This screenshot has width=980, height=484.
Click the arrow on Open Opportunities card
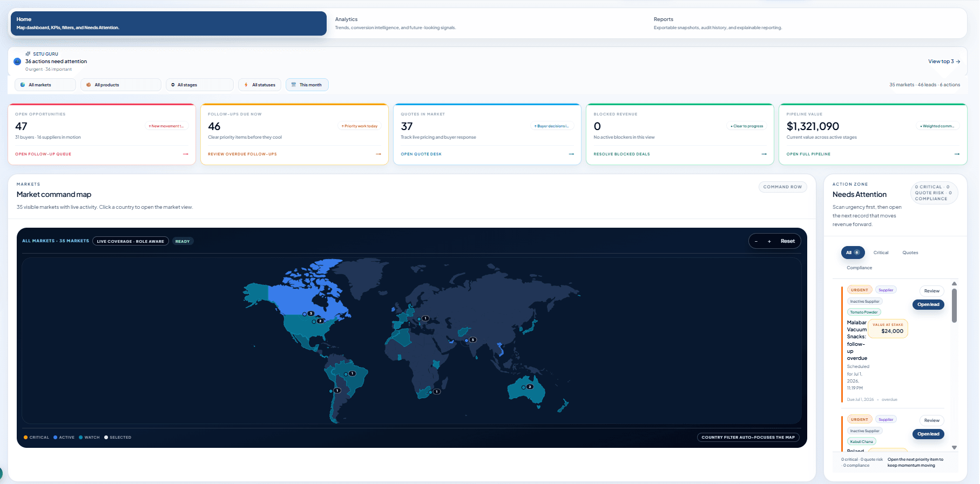[x=186, y=154]
